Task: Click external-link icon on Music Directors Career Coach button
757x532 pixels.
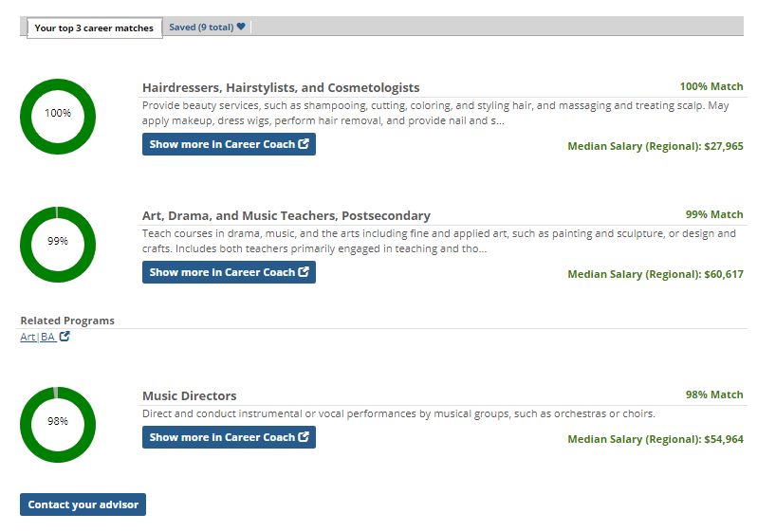Action: tap(304, 437)
